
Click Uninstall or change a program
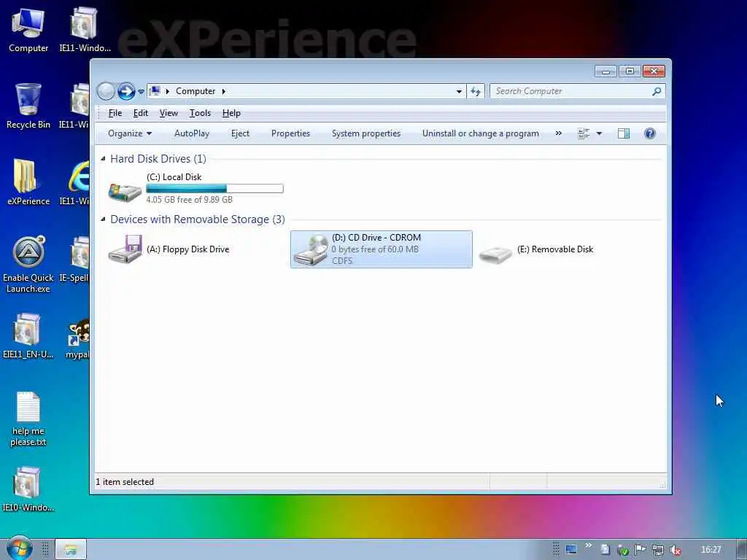tap(480, 133)
